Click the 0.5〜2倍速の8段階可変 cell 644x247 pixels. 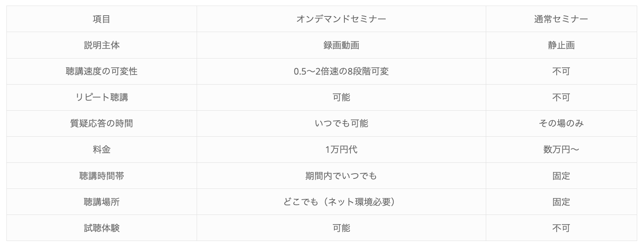[341, 71]
